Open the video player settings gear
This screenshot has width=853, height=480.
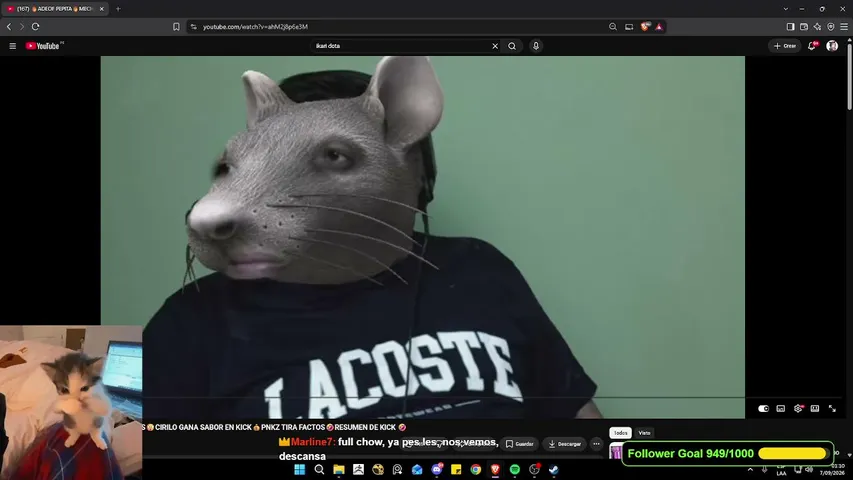click(x=798, y=409)
